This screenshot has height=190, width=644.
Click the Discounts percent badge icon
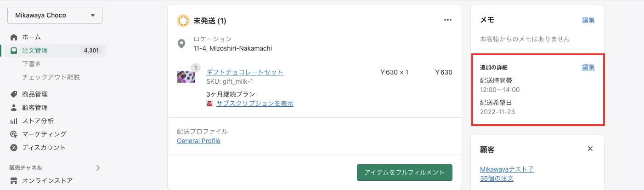(x=14, y=148)
